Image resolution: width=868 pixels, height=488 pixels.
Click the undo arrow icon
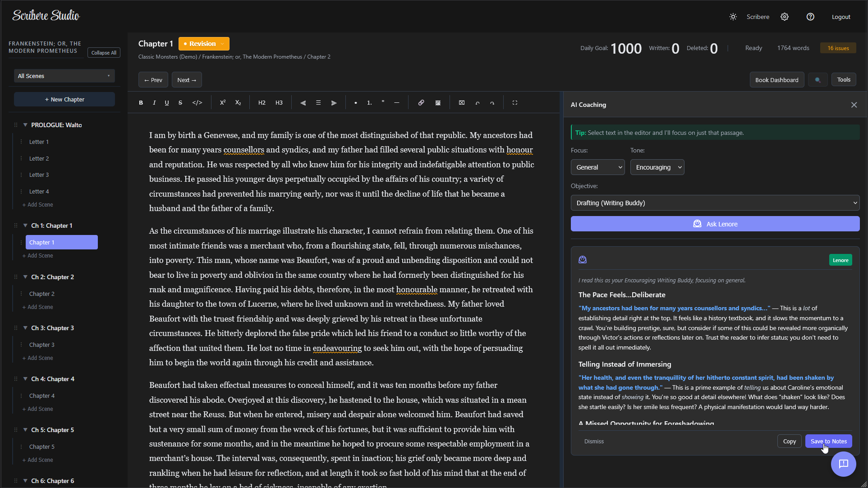point(478,103)
